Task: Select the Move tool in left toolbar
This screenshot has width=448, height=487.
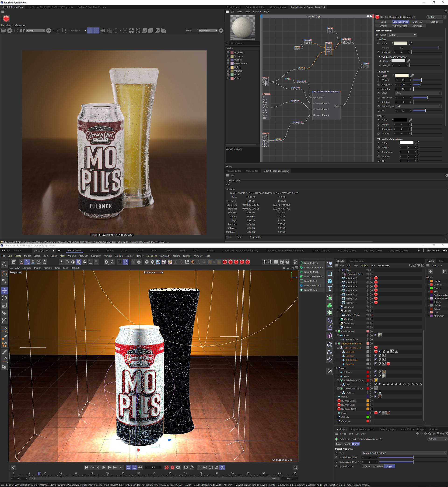Action: pos(4,290)
